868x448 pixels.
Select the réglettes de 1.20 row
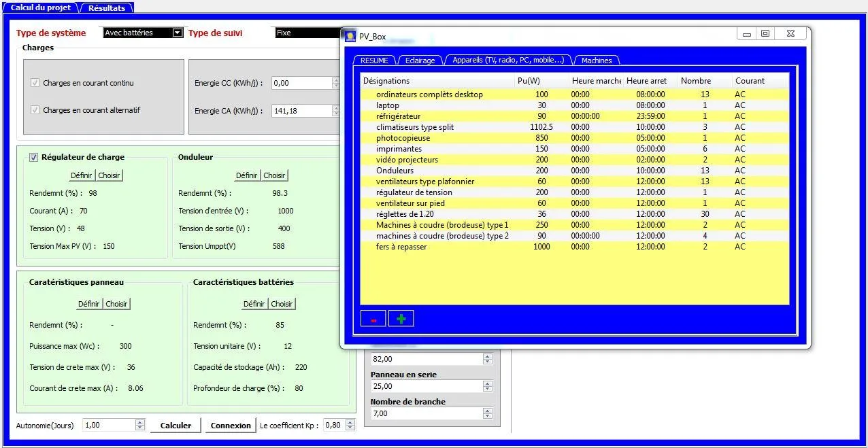click(x=575, y=214)
